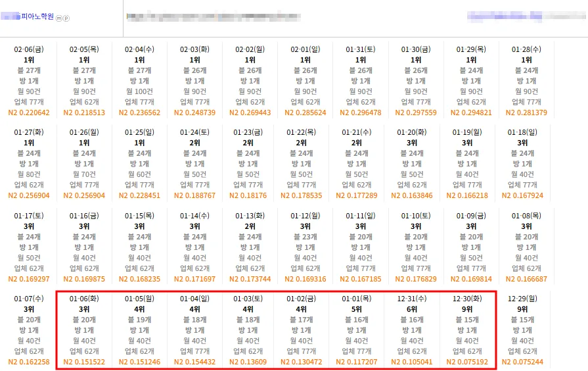588x371 pixels.
Task: Select the N2 0.169875 value
Action: [x=84, y=279]
